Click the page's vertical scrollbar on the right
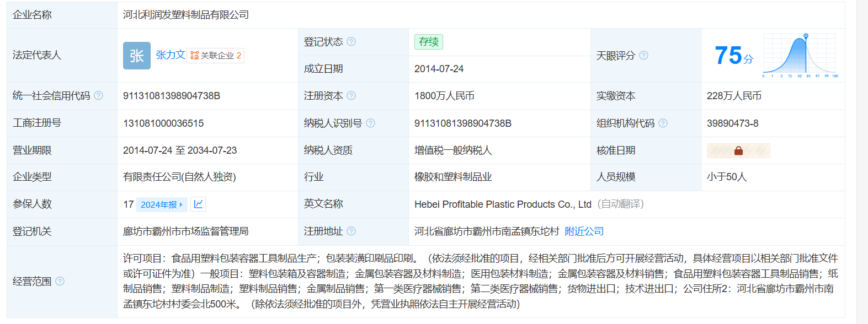868x324 pixels. [862, 162]
